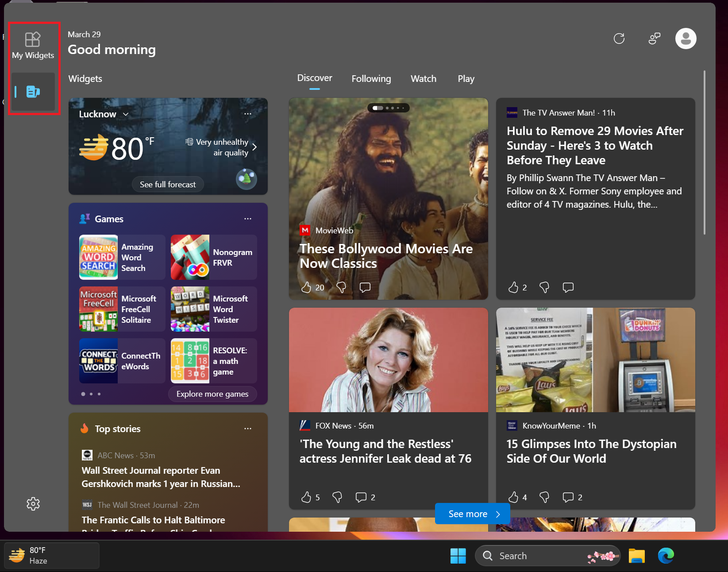Click inside the taskbar Search field
This screenshot has height=572, width=728.
pyautogui.click(x=531, y=556)
